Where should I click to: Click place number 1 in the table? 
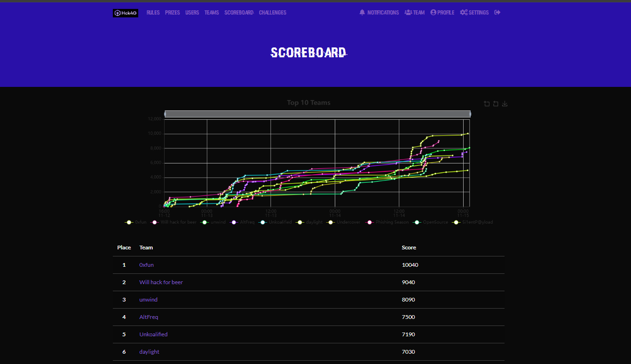(124, 265)
